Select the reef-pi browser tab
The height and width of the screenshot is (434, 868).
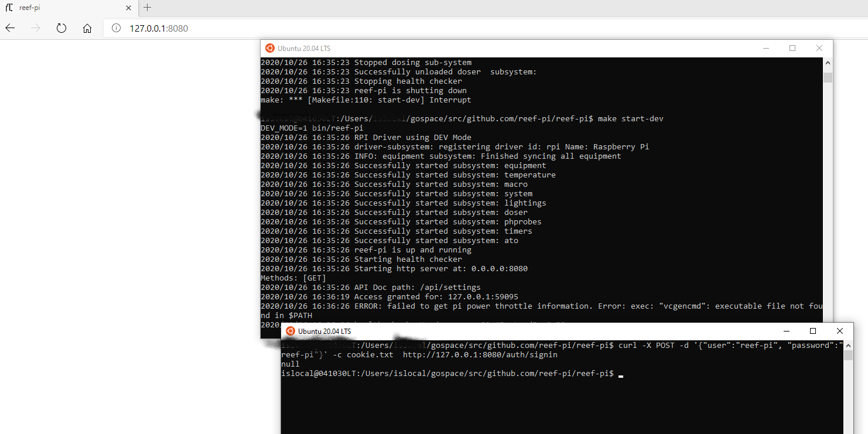(x=64, y=8)
